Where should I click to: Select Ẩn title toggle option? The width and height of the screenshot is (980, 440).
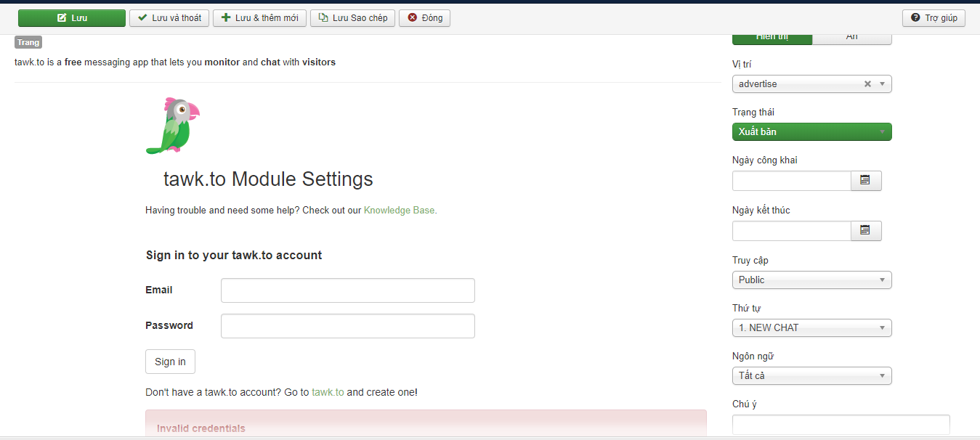pos(852,38)
